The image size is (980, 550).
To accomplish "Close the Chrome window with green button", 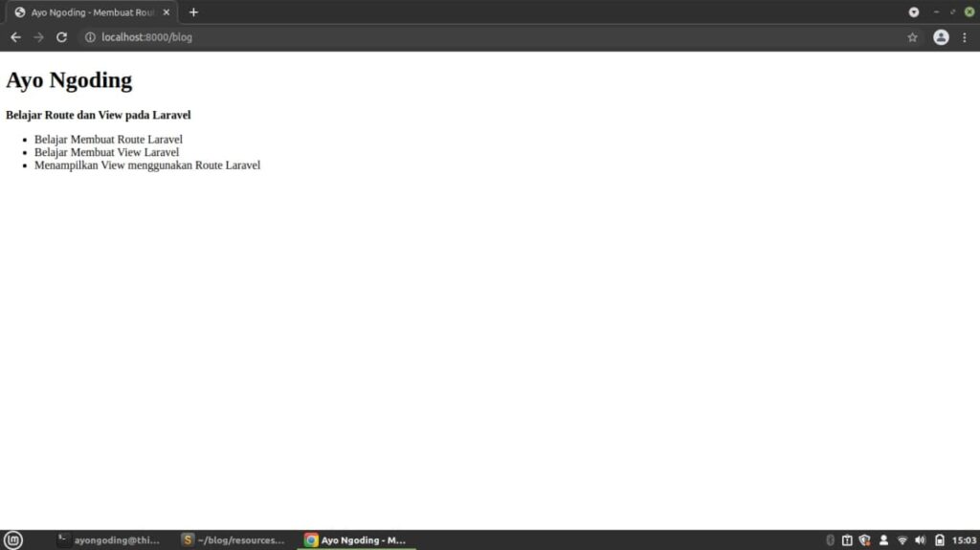I will [969, 11].
